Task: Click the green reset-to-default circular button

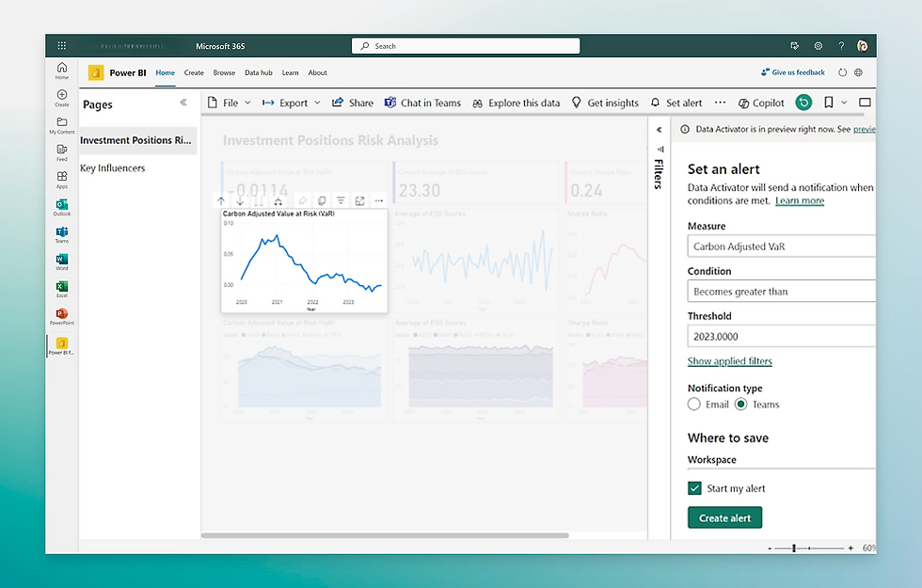Action: 803,103
